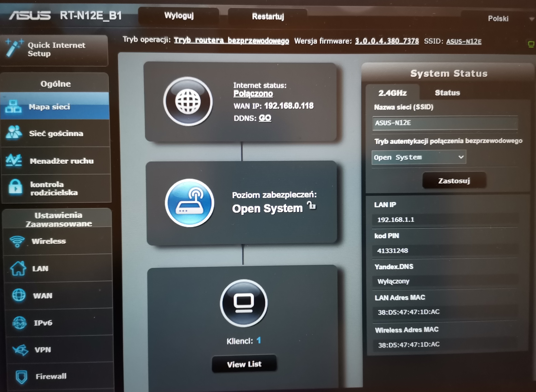Click the Wyloguj button
The width and height of the screenshot is (536, 392).
tap(179, 16)
